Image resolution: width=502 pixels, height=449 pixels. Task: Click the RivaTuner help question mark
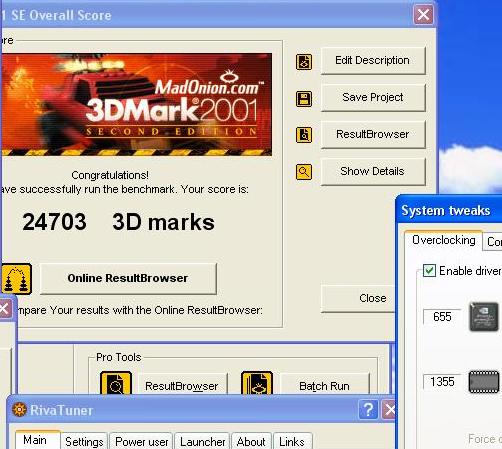pyautogui.click(x=368, y=410)
